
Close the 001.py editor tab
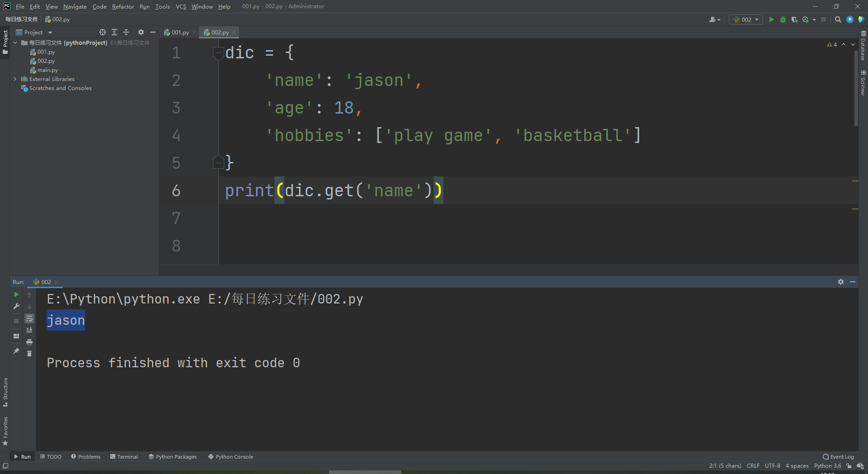194,32
